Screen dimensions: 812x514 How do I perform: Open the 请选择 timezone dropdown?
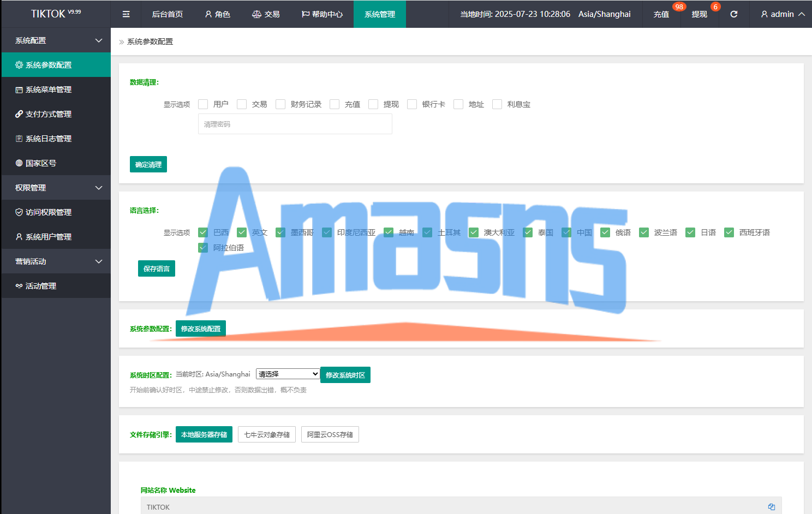click(288, 374)
